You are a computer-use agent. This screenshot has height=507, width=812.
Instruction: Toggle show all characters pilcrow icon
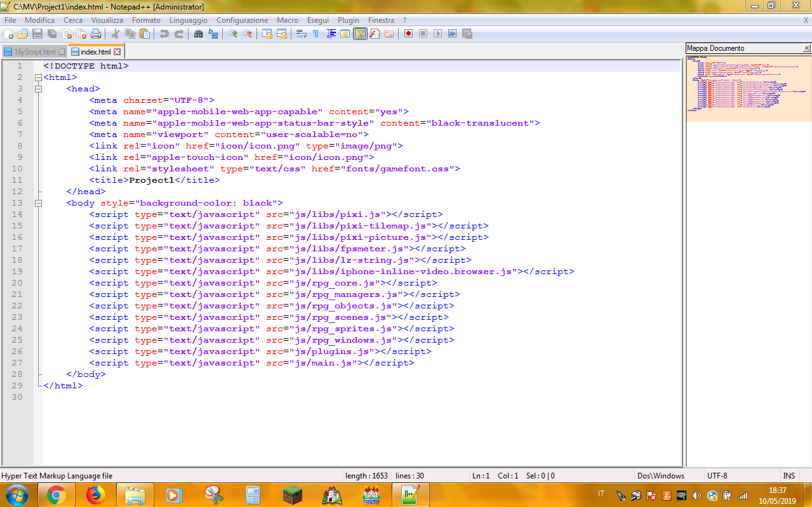coord(316,34)
